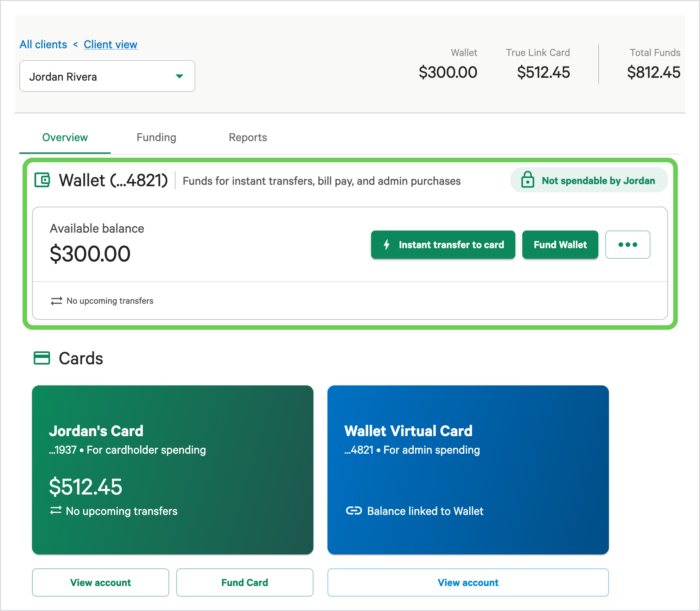
Task: Open the Client view link
Action: (110, 44)
